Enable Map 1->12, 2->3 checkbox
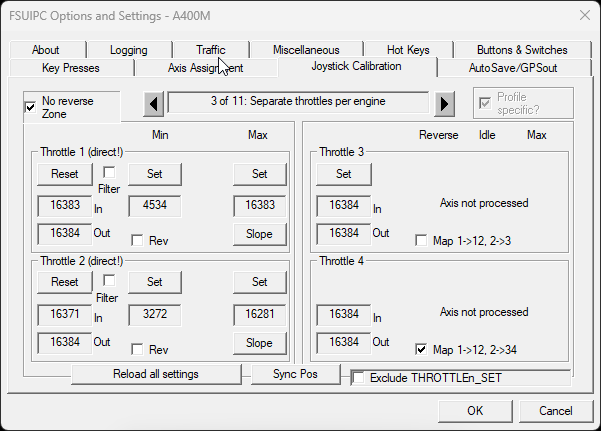The height and width of the screenshot is (431, 601). coord(421,240)
